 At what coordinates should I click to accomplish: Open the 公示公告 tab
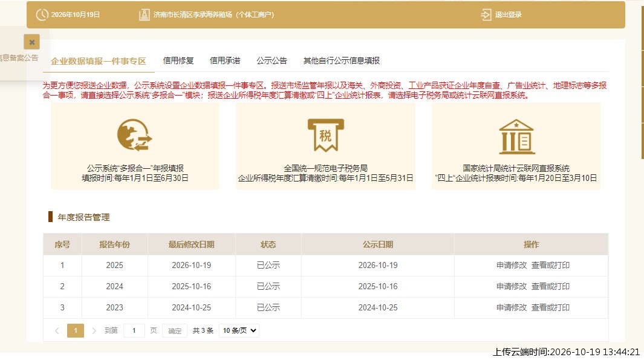pos(272,61)
